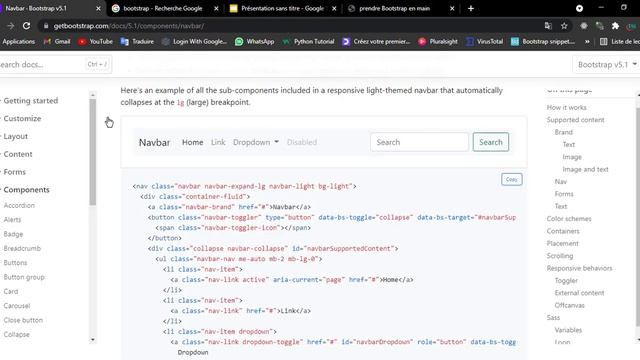The width and height of the screenshot is (640, 360).
Task: Open a new browser tab
Action: pos(471,8)
